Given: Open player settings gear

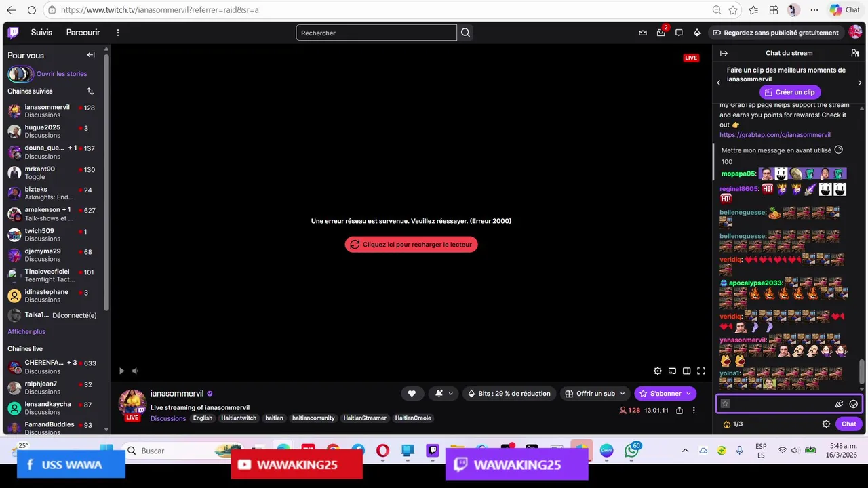Looking at the screenshot, I should tap(658, 371).
